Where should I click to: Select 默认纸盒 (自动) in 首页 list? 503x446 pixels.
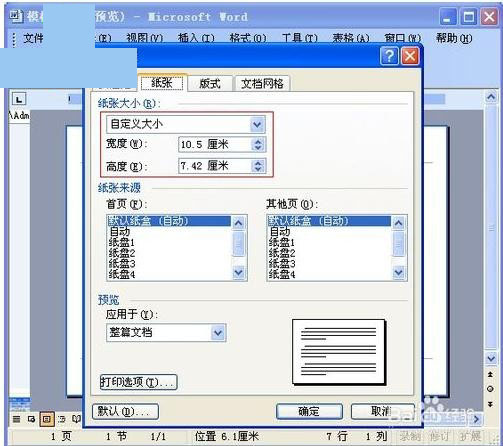[169, 221]
